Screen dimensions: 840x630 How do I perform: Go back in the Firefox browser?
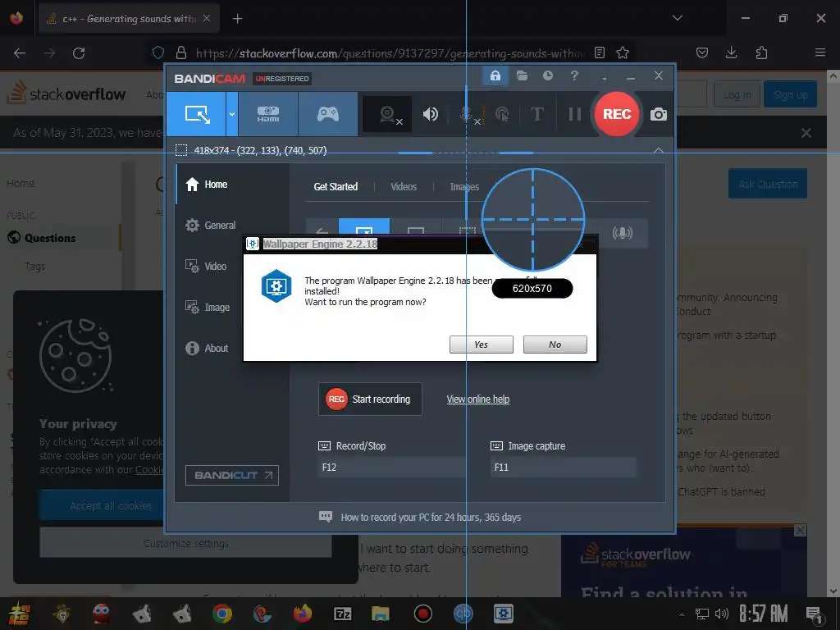click(20, 53)
